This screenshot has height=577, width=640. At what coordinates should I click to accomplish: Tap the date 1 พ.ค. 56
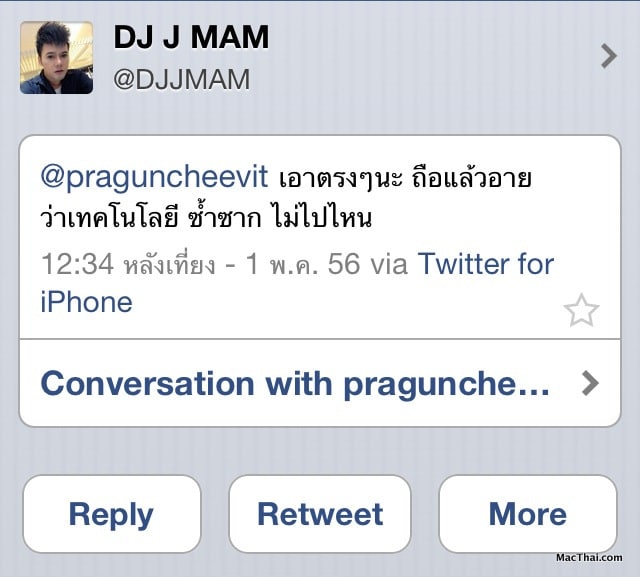(302, 264)
